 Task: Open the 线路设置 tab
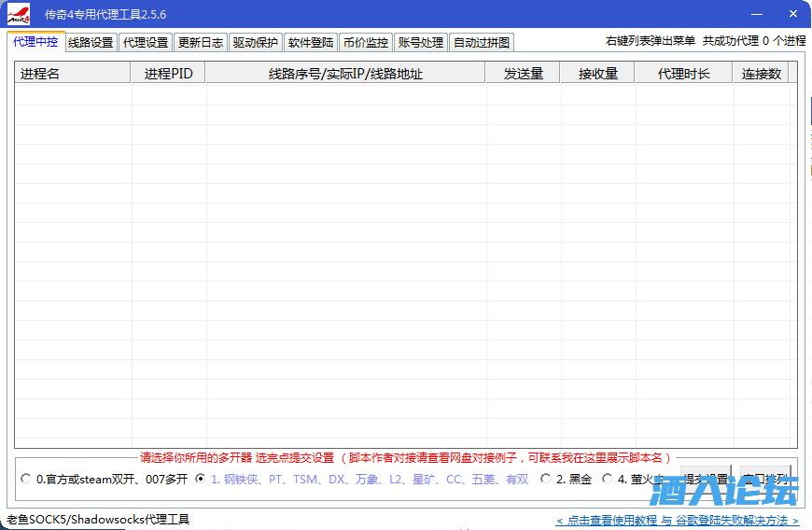tap(91, 43)
